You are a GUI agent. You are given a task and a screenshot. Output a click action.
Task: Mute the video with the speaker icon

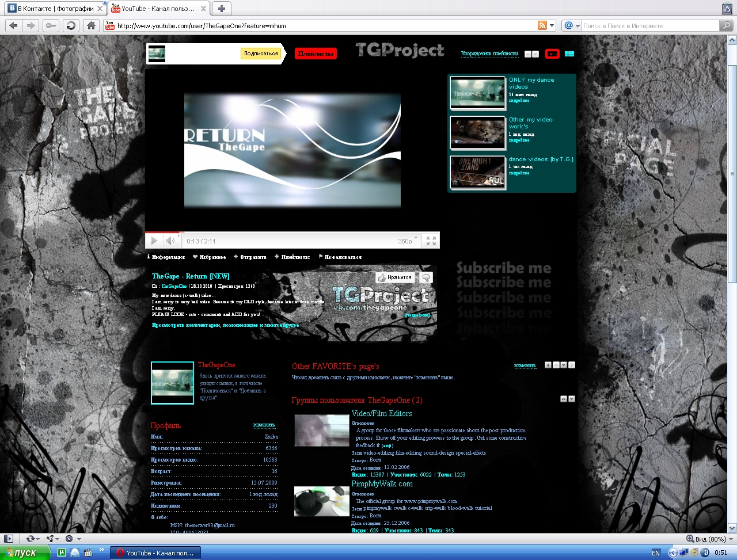tap(170, 241)
